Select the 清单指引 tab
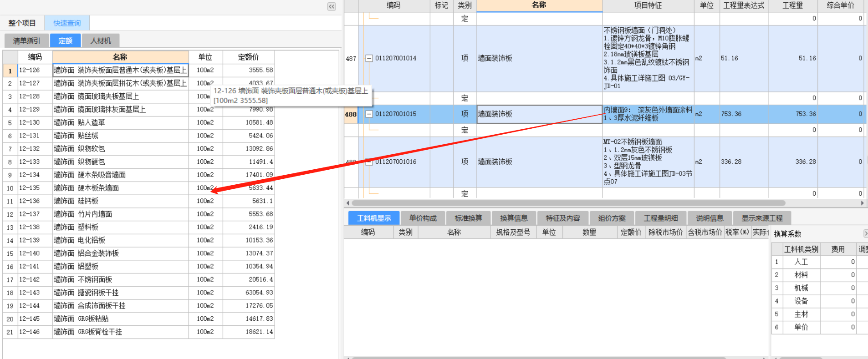868x359 pixels. click(26, 40)
